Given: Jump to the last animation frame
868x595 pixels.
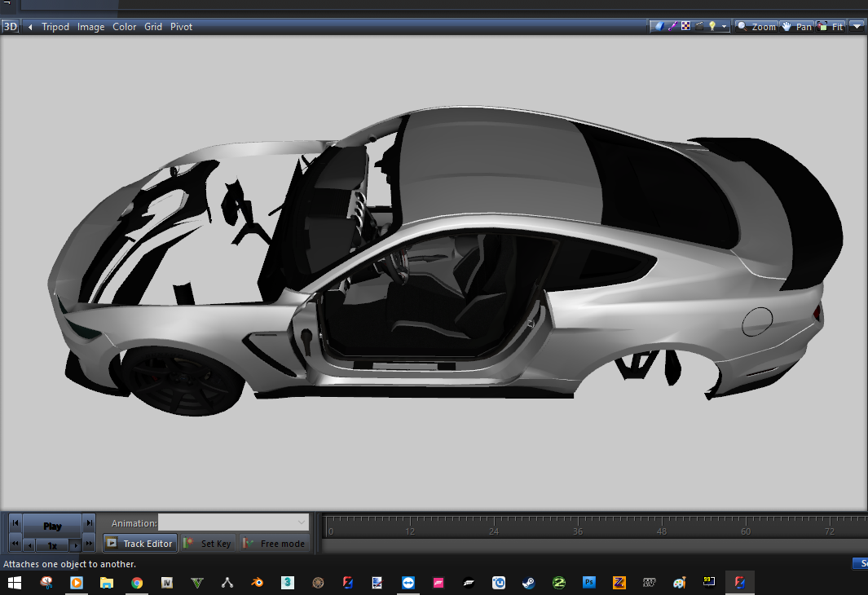Looking at the screenshot, I should pos(89,522).
